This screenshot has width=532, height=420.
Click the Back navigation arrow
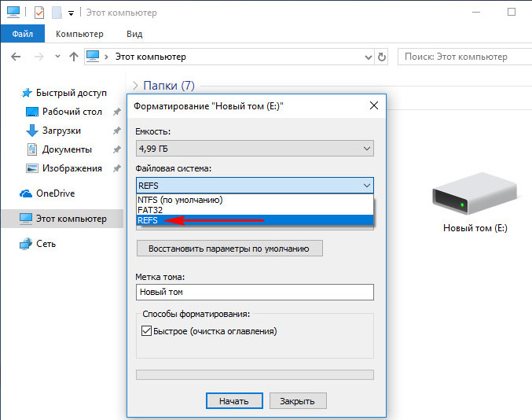click(x=17, y=57)
